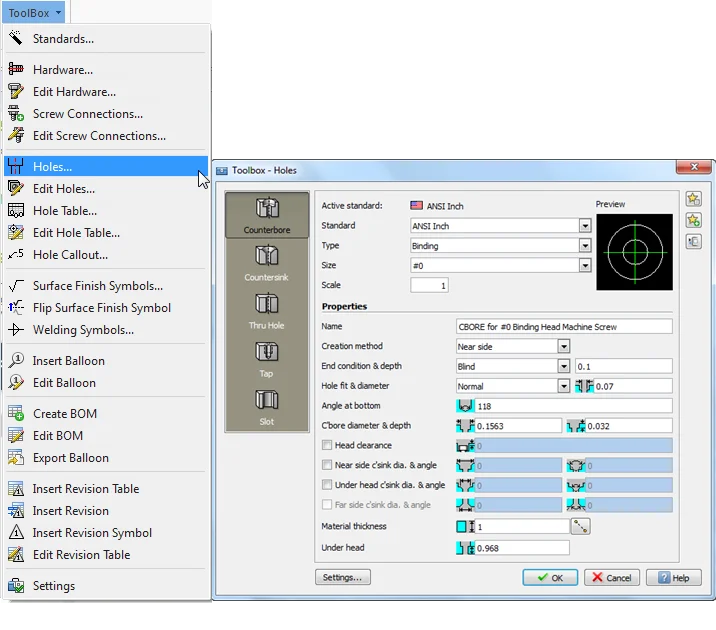Click the hole Preview image

[x=634, y=251]
